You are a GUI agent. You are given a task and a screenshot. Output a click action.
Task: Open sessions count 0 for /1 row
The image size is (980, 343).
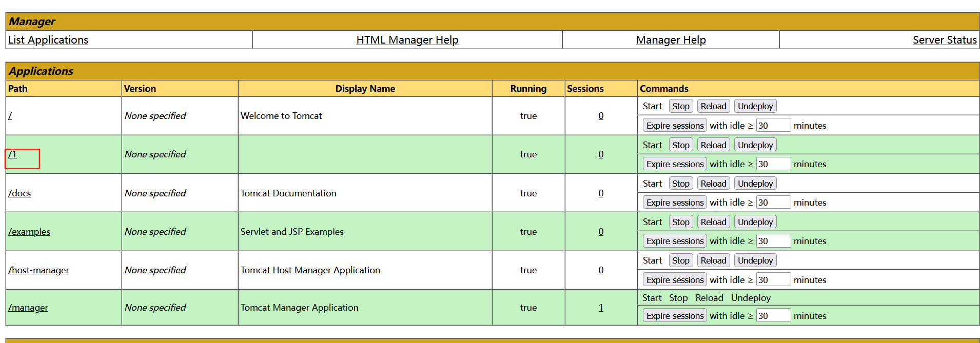tap(601, 154)
